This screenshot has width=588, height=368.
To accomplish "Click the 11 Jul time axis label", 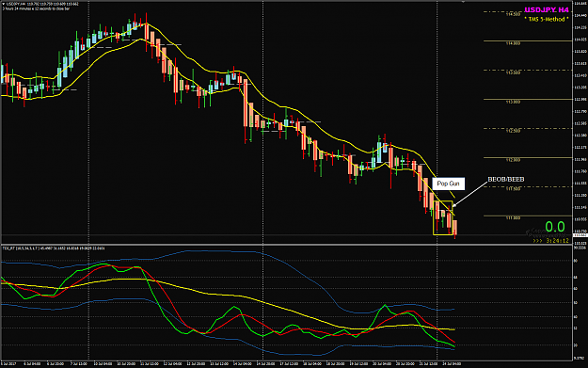I will click(x=151, y=364).
